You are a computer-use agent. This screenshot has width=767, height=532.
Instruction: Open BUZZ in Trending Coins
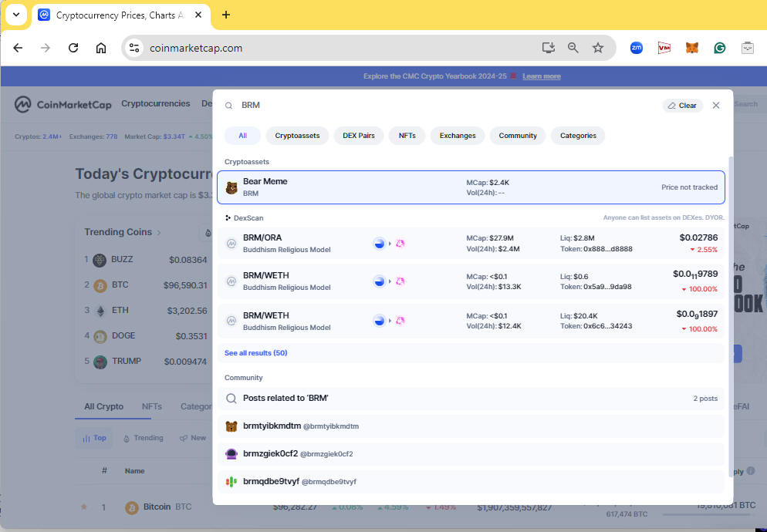tap(145, 260)
